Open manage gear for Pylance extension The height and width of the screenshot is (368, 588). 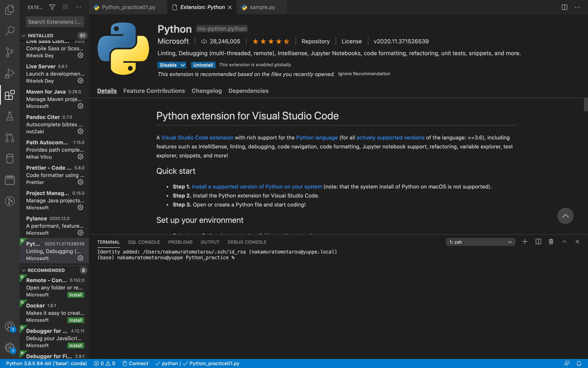pos(80,233)
